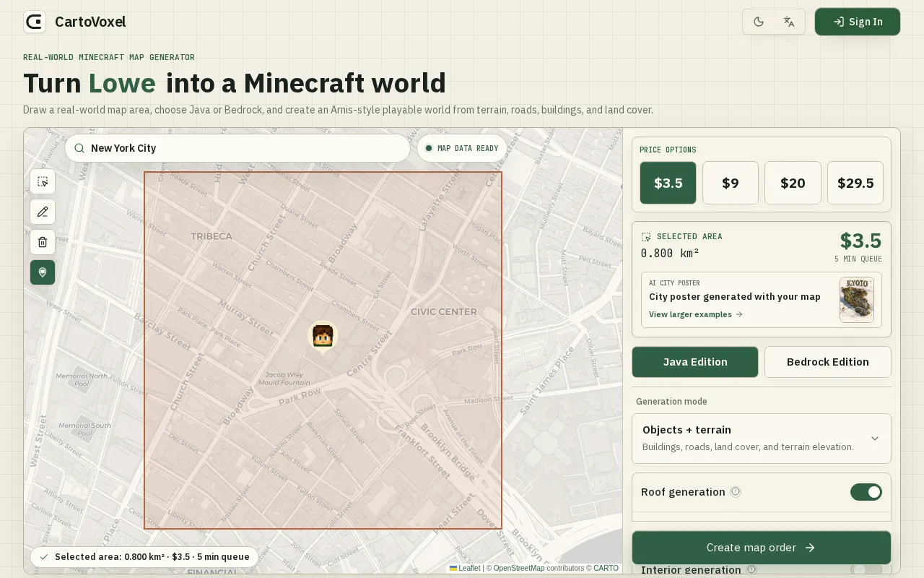Focus the New York City search field
Image resolution: width=924 pixels, height=578 pixels.
237,148
